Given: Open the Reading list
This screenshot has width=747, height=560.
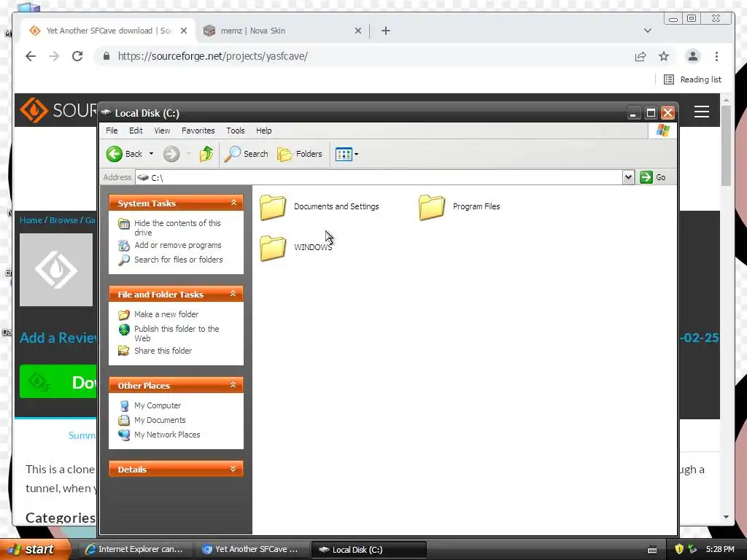Looking at the screenshot, I should coord(693,79).
